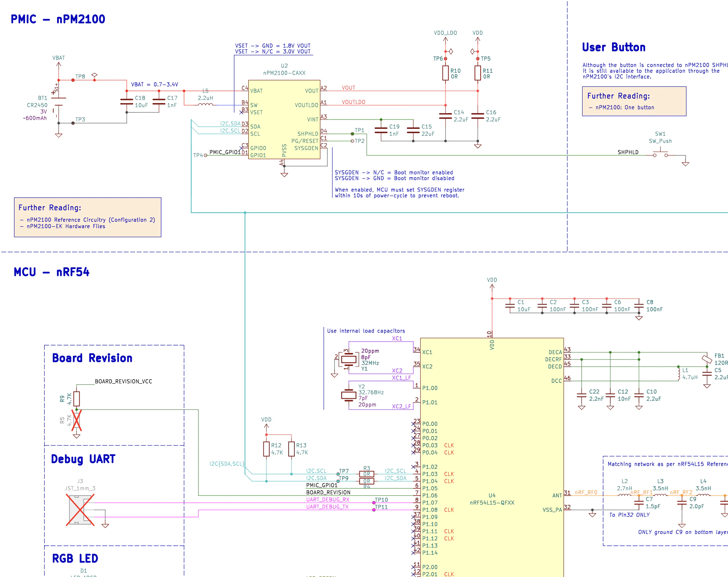Click the 'RGB LED' heading

point(75,558)
